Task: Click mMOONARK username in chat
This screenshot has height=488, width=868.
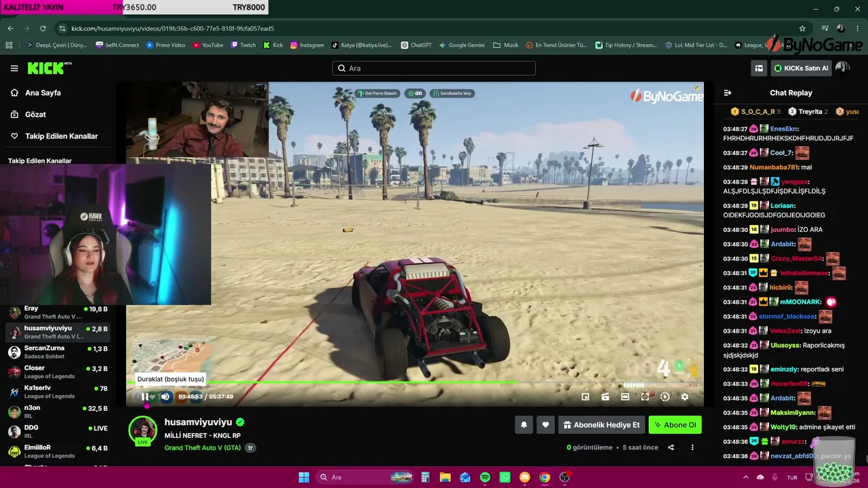Action: pyautogui.click(x=800, y=302)
